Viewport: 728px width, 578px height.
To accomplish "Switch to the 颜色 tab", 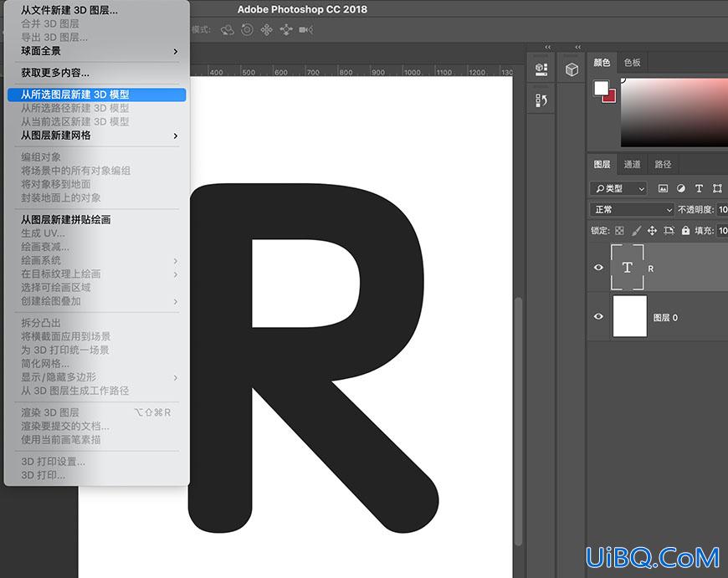I will click(x=602, y=63).
